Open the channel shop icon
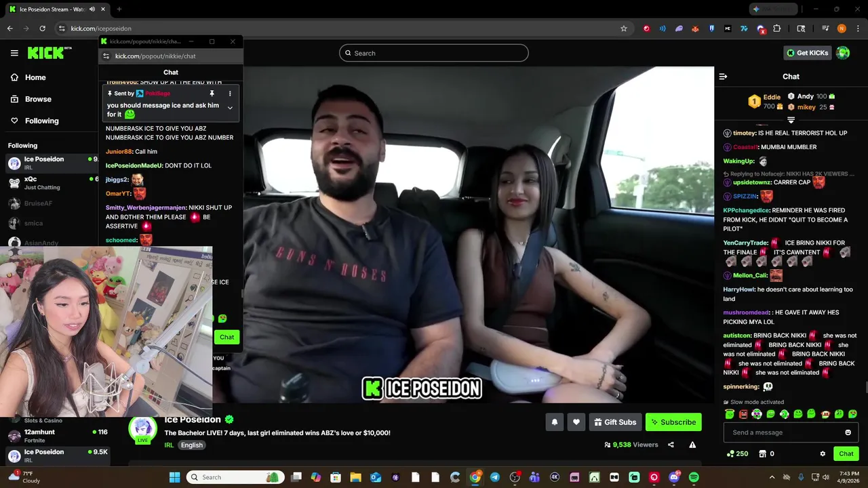The width and height of the screenshot is (868, 488). point(762,453)
